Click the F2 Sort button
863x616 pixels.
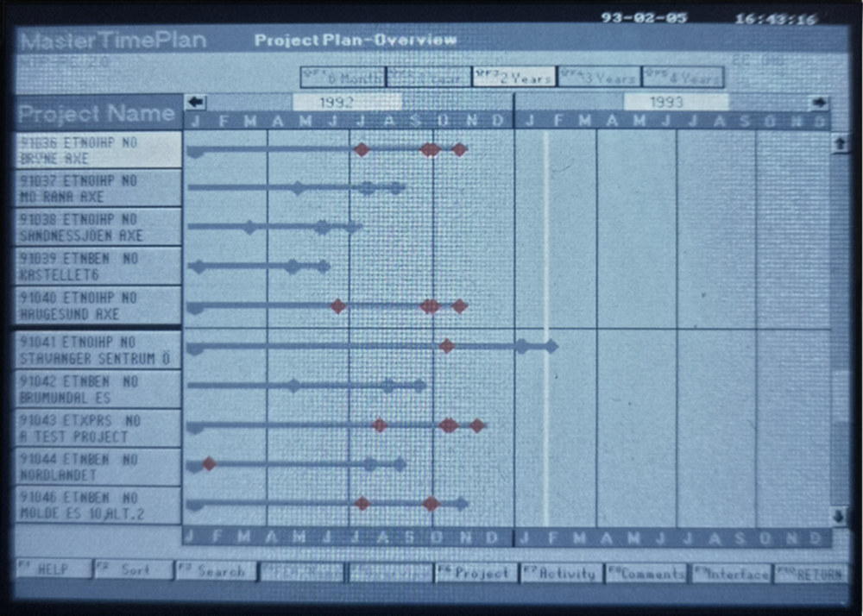[133, 569]
